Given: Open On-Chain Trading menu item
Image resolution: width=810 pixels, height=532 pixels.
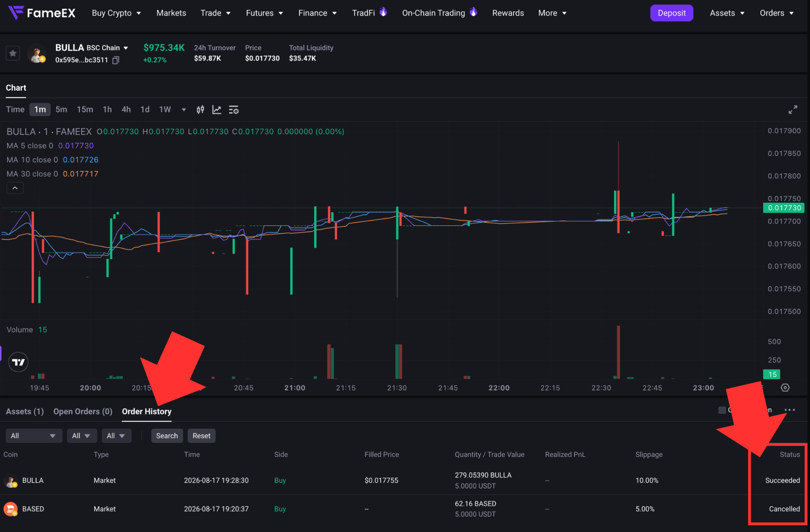Looking at the screenshot, I should click(x=433, y=13).
